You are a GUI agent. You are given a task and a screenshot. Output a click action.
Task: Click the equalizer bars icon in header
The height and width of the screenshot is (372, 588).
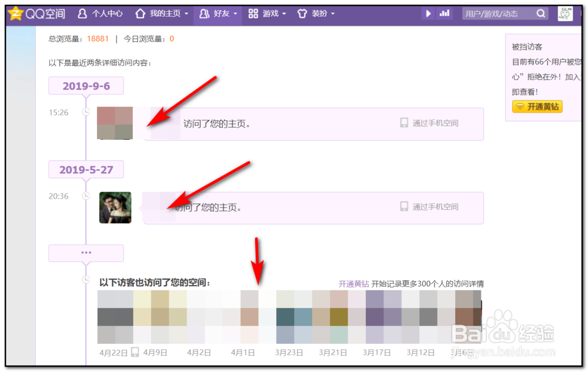[x=445, y=14]
